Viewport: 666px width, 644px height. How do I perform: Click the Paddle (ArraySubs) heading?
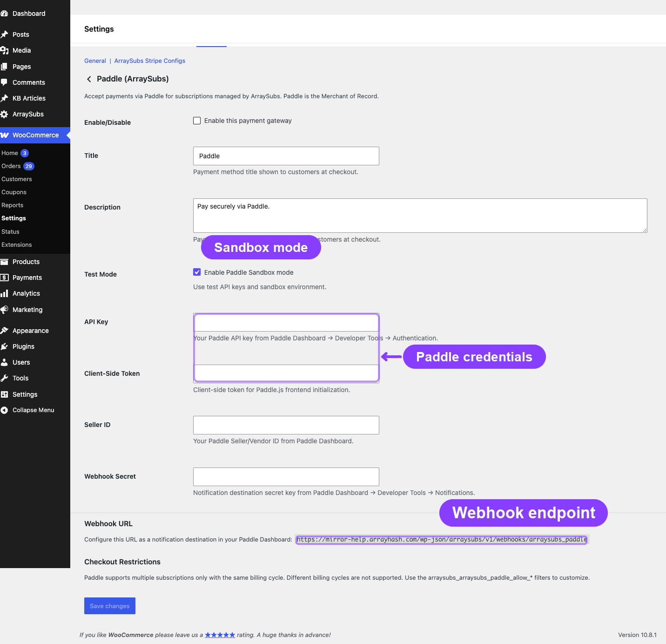pyautogui.click(x=133, y=79)
